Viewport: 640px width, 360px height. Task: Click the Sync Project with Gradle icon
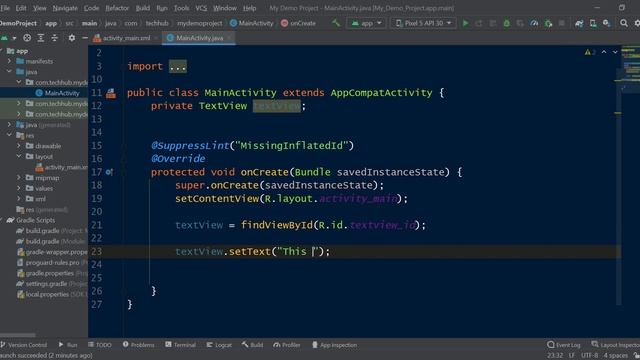click(x=579, y=23)
